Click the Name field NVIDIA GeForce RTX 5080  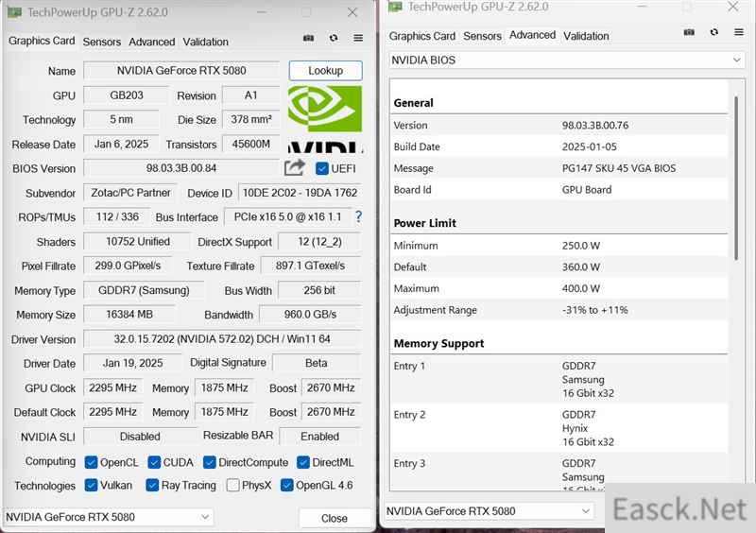(181, 71)
